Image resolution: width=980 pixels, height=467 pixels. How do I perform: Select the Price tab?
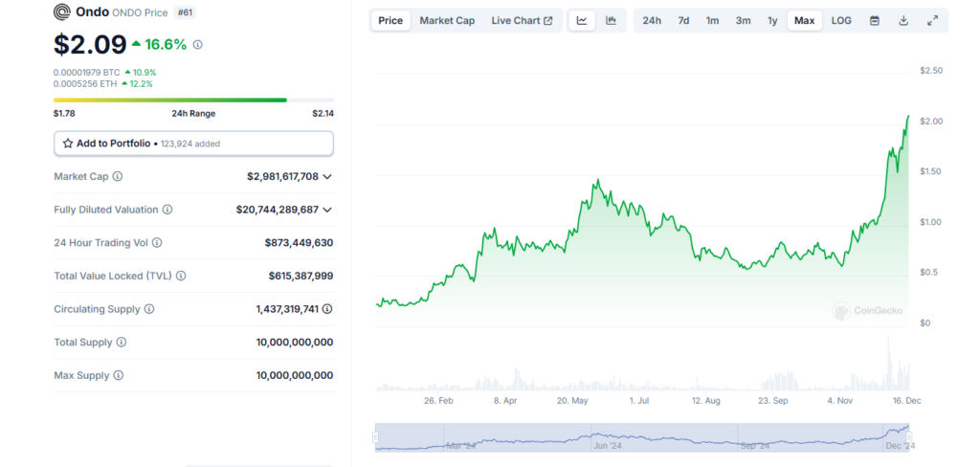click(x=390, y=21)
